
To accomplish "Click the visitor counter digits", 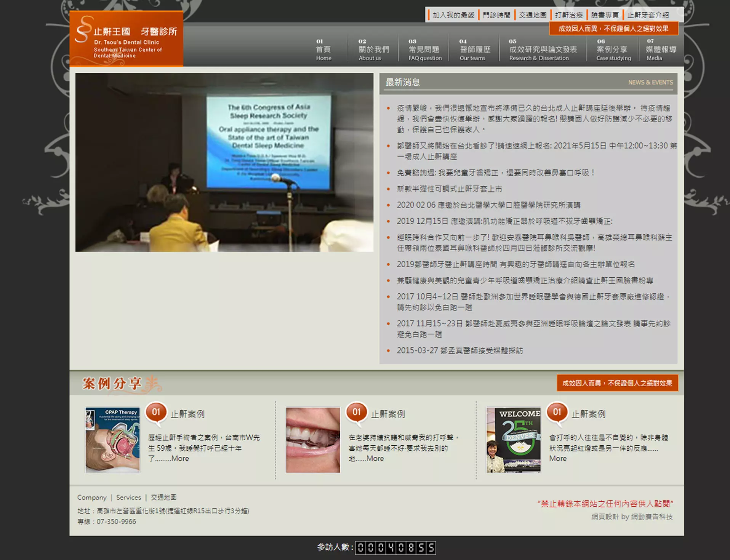I will 395,548.
